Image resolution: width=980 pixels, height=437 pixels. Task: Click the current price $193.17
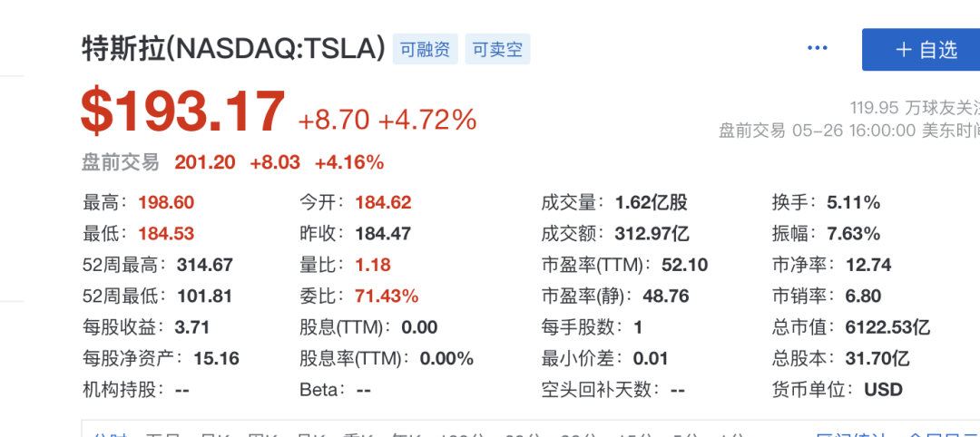click(182, 112)
